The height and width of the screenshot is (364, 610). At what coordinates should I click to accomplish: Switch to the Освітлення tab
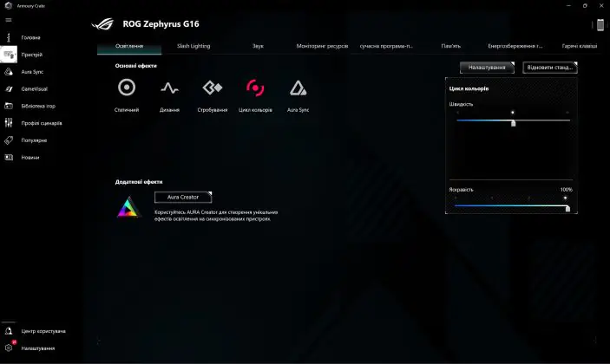pyautogui.click(x=129, y=46)
